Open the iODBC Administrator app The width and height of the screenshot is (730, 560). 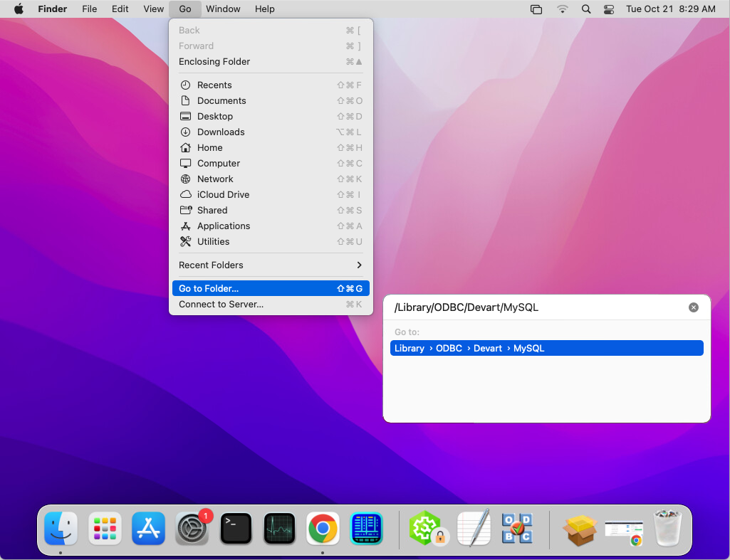click(517, 529)
